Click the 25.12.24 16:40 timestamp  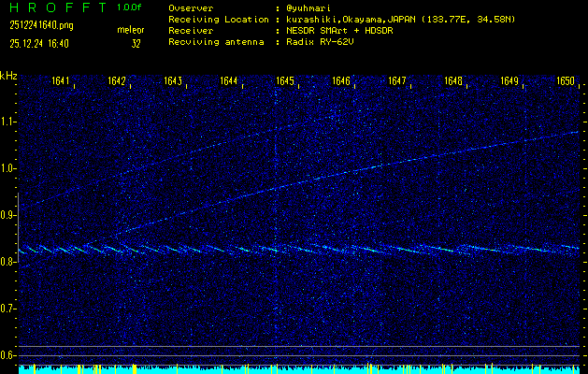coord(38,43)
